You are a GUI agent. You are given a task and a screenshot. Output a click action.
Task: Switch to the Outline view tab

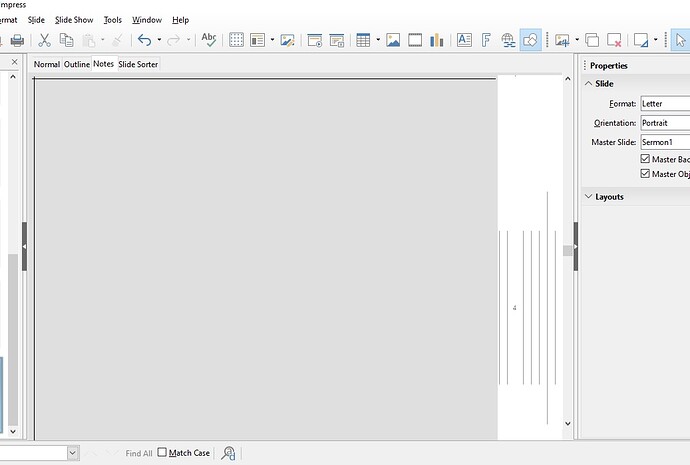(x=77, y=64)
